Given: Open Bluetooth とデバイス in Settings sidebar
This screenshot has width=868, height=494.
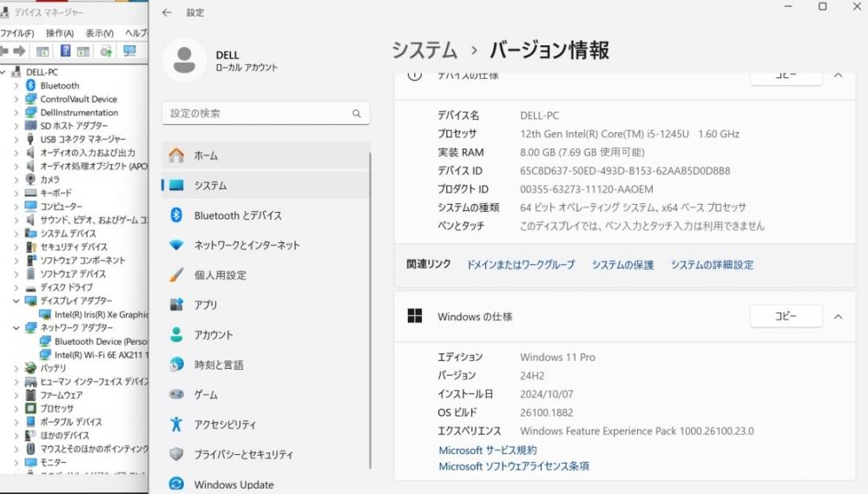Looking at the screenshot, I should [266, 215].
